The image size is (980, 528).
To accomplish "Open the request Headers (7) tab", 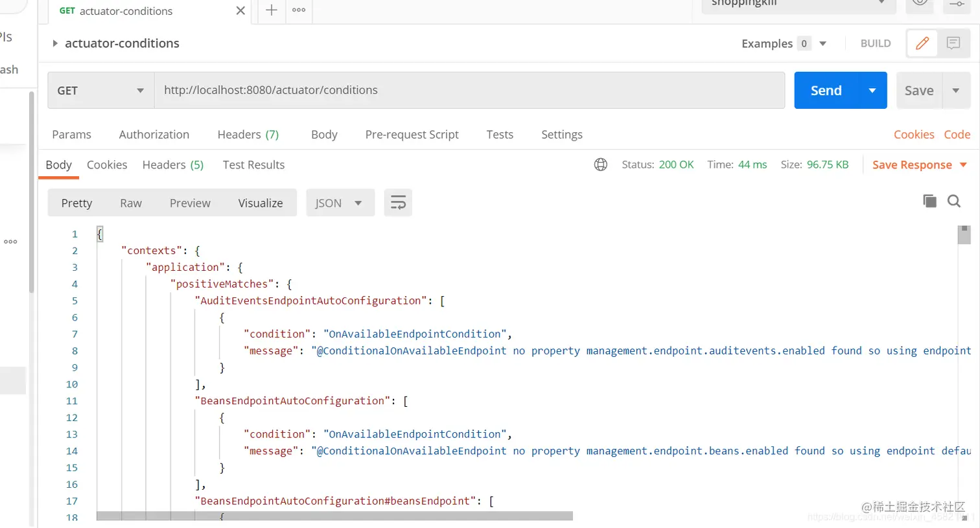I will (x=248, y=134).
